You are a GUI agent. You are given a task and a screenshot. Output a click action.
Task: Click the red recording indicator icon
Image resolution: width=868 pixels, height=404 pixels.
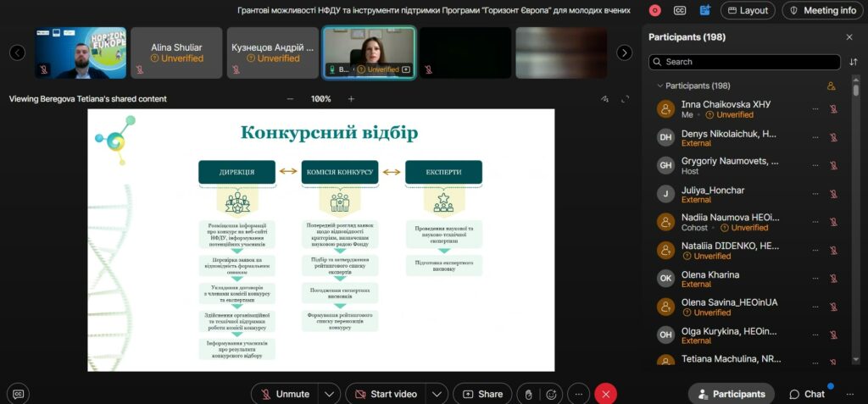(654, 10)
